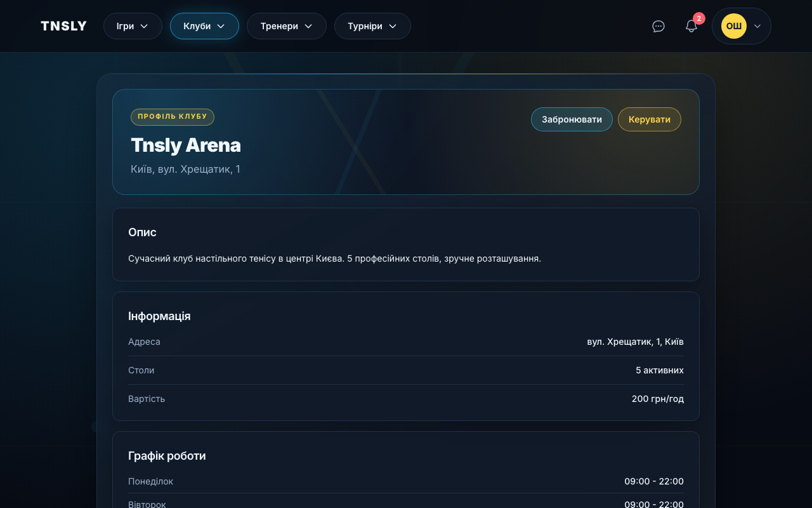Click the address under the club title
This screenshot has width=812, height=508.
(x=185, y=169)
